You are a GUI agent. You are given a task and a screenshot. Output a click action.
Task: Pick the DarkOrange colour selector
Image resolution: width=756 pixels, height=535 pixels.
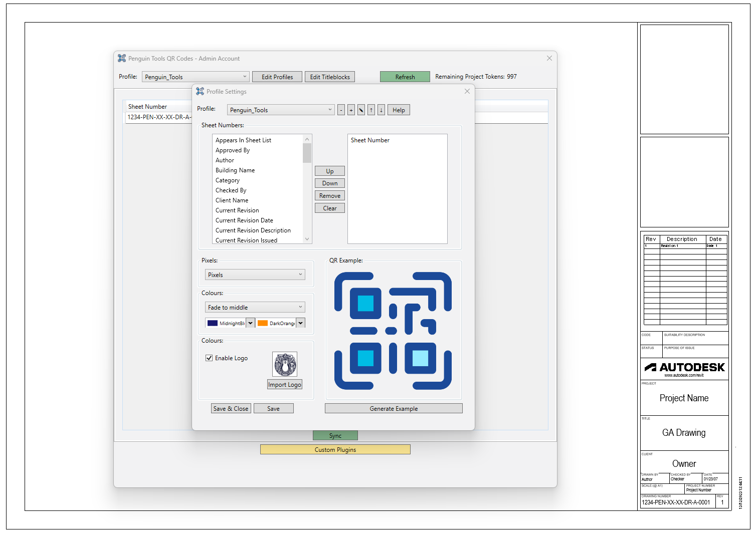[x=280, y=323]
